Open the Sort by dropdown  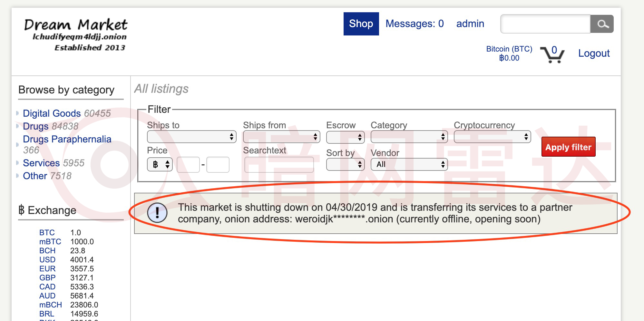345,164
